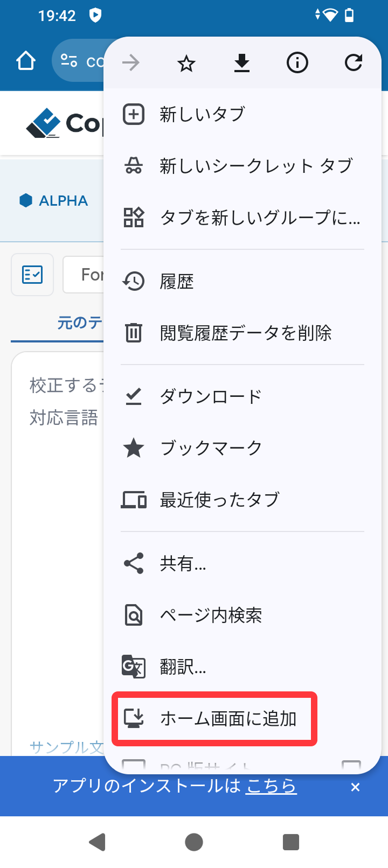Viewport: 388px width, 868px height.
Task: Open ダウンロード menu entry
Action: (x=211, y=396)
